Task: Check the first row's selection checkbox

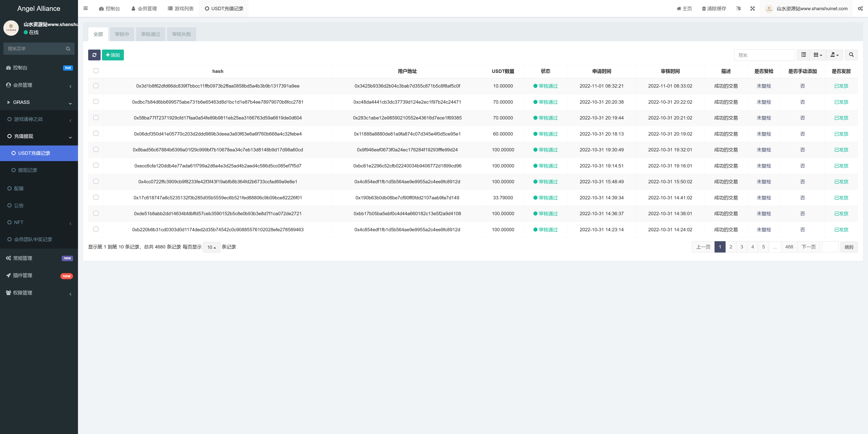Action: pyautogui.click(x=96, y=86)
